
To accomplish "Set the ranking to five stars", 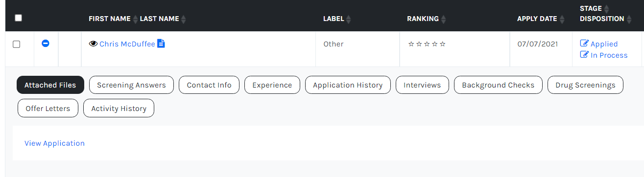I will [x=443, y=44].
